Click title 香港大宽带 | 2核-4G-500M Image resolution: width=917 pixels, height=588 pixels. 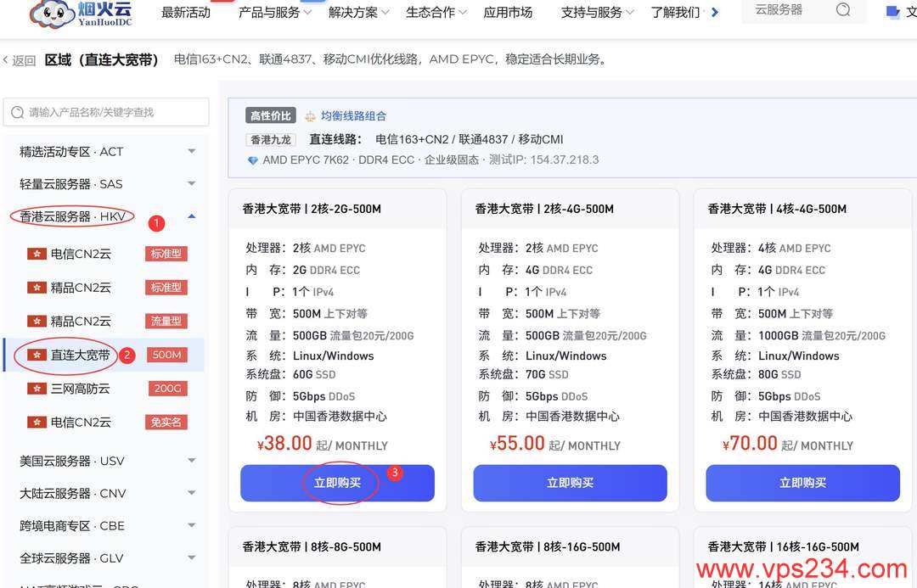544,209
